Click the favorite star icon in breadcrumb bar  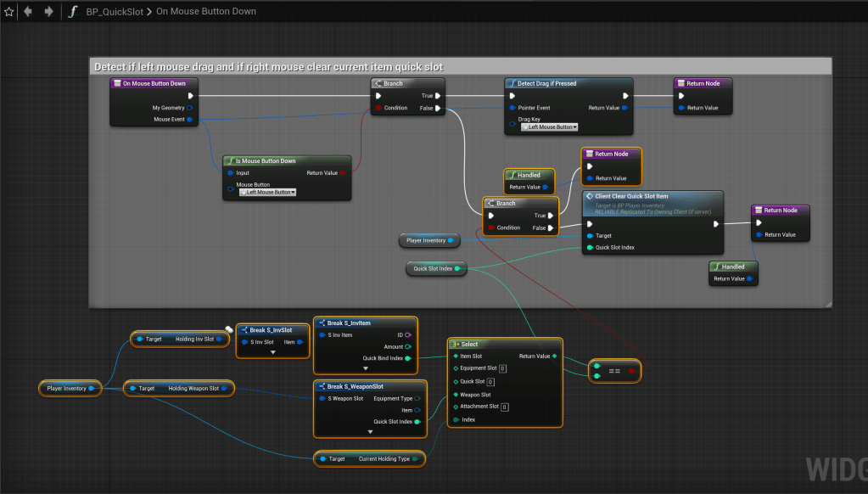[9, 12]
